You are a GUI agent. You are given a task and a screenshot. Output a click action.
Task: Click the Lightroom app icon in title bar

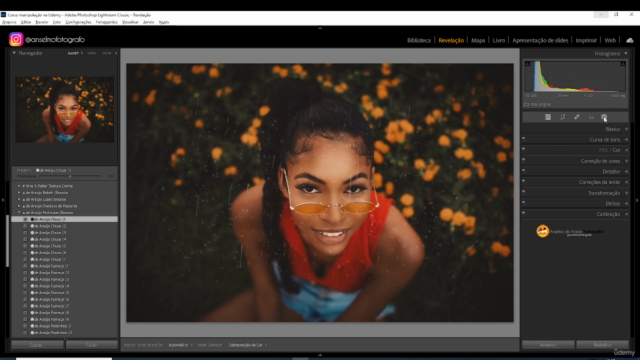coord(3,15)
